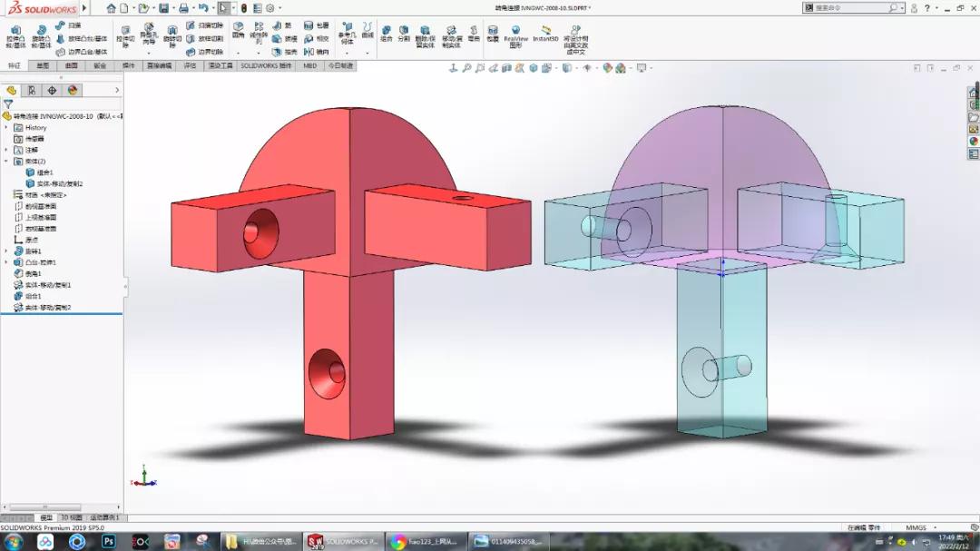The height and width of the screenshot is (551, 980).
Task: Click the Help question mark button
Action: 927,7
